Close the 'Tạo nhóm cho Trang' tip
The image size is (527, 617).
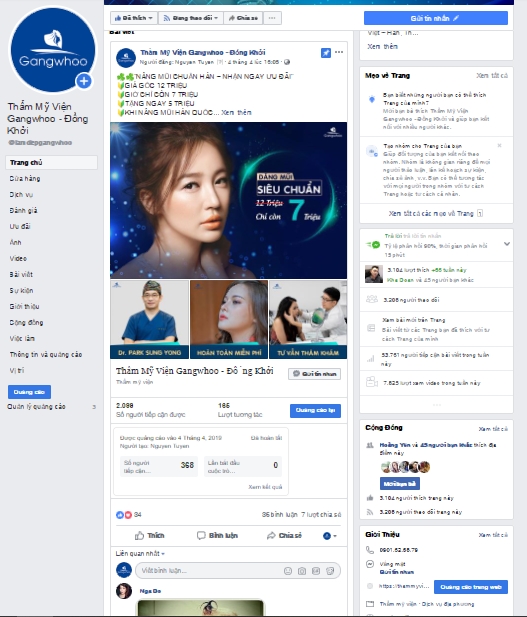click(x=499, y=146)
